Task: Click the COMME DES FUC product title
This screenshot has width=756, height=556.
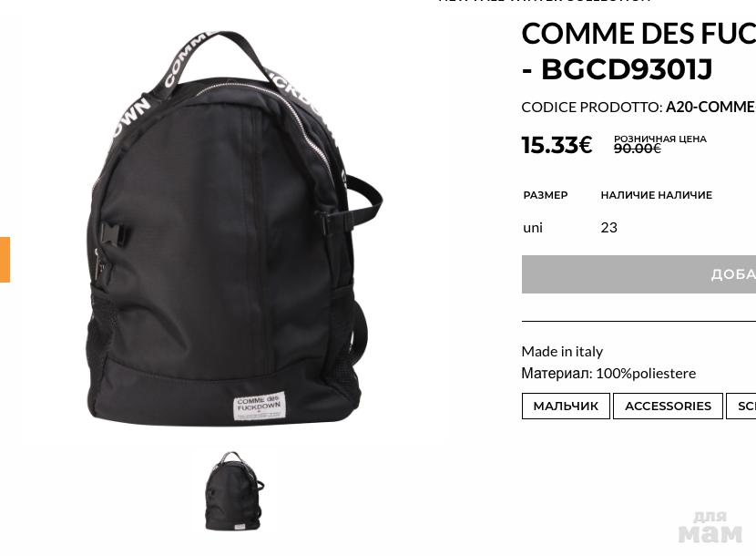Action: click(639, 51)
